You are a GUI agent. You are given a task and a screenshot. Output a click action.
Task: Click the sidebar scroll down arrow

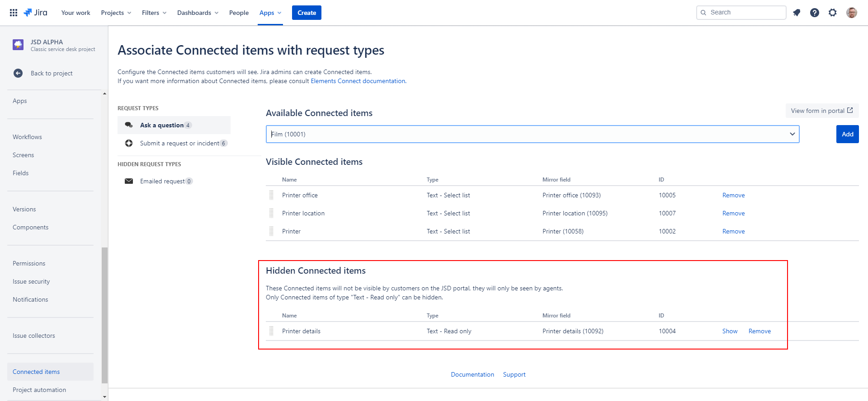(105, 397)
